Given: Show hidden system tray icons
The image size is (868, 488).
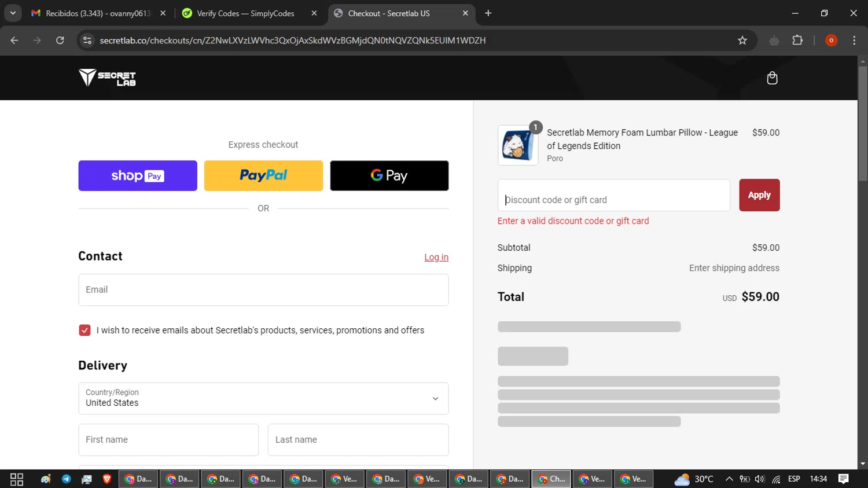Looking at the screenshot, I should pyautogui.click(x=729, y=479).
